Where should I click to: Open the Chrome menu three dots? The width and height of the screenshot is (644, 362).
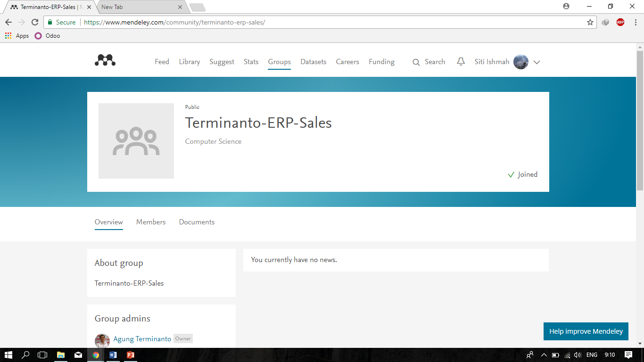635,22
